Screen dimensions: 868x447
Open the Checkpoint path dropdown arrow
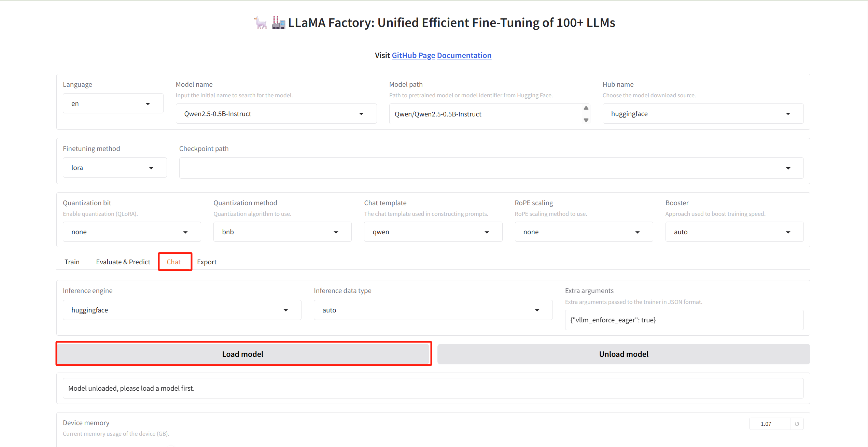tap(788, 168)
